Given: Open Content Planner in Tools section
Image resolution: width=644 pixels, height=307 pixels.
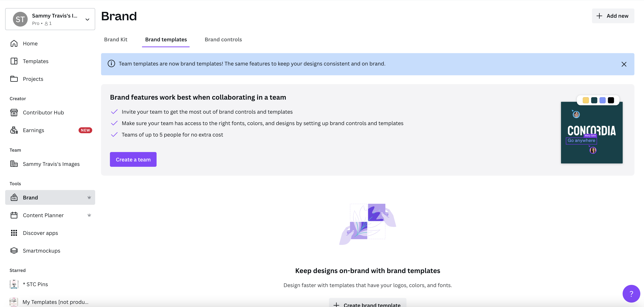Looking at the screenshot, I should pos(43,215).
